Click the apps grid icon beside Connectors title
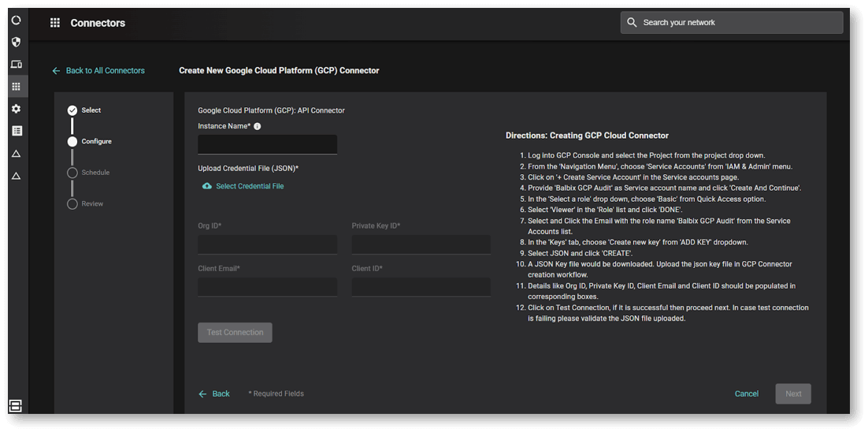 tap(55, 23)
